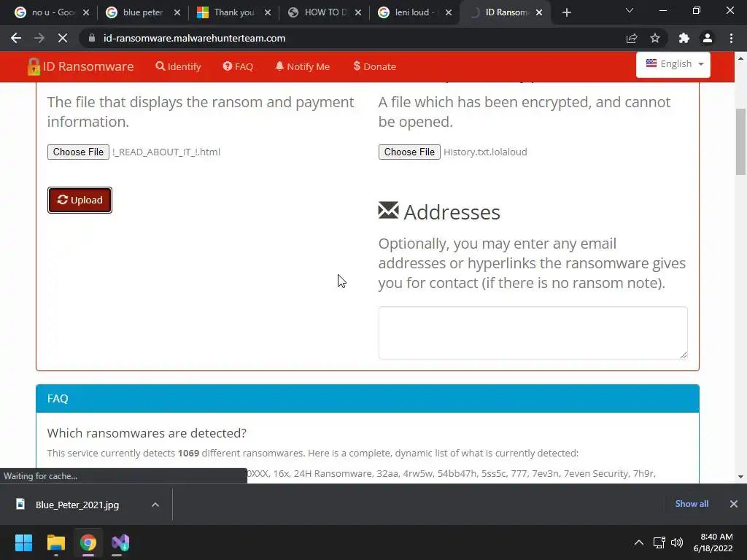Click the scrollbar up arrow
This screenshot has height=560, width=747.
(x=740, y=58)
